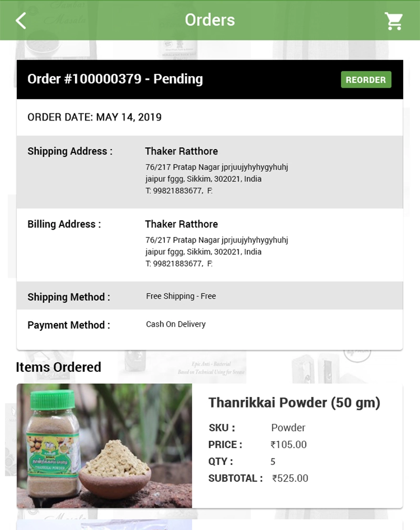Tap the back arrow icon
This screenshot has height=530, width=420.
(x=21, y=20)
